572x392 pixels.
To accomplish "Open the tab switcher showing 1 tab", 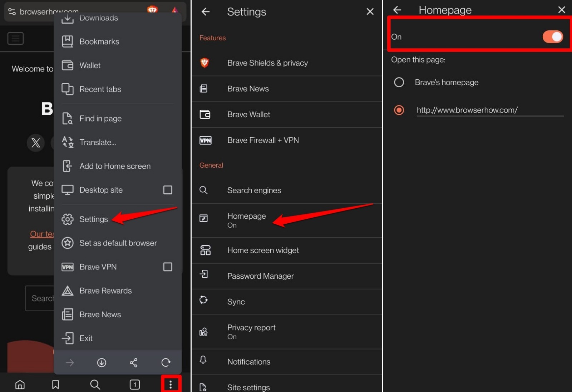I will tap(135, 384).
